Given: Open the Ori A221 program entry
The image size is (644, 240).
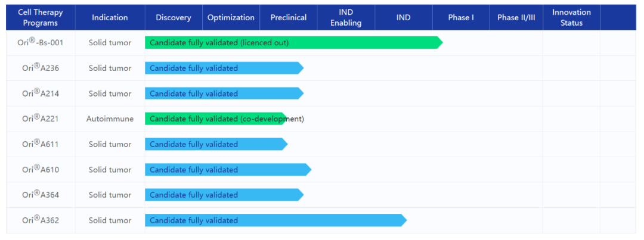Looking at the screenshot, I should [41, 119].
